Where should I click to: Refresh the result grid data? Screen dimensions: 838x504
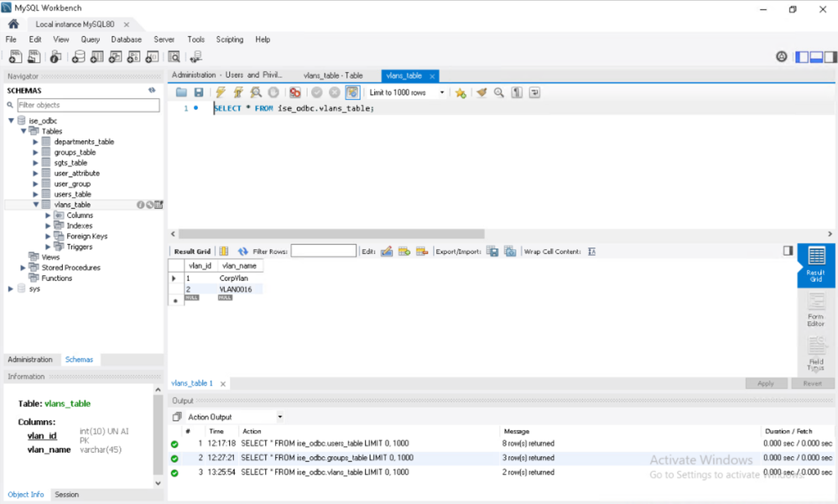(x=243, y=252)
